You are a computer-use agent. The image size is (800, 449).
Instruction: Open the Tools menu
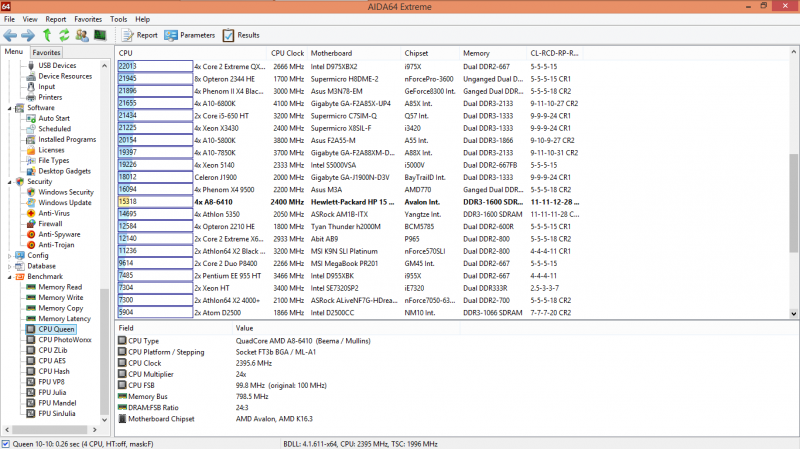(x=118, y=19)
